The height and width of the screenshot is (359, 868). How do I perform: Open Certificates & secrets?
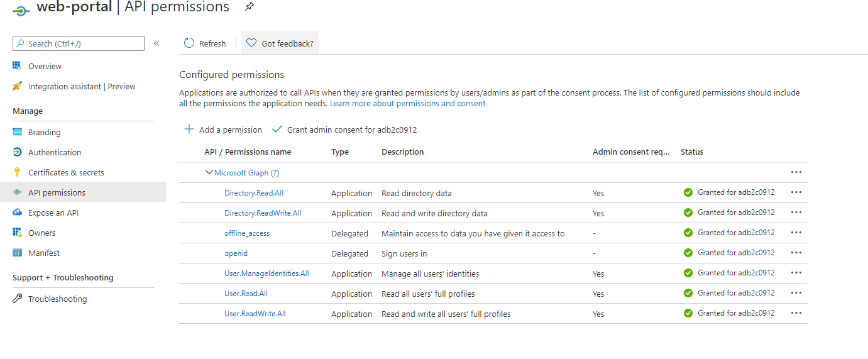[x=66, y=172]
